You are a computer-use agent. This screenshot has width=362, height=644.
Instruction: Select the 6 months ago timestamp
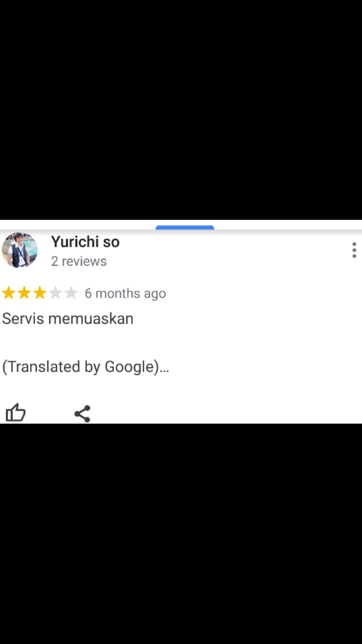pyautogui.click(x=125, y=293)
